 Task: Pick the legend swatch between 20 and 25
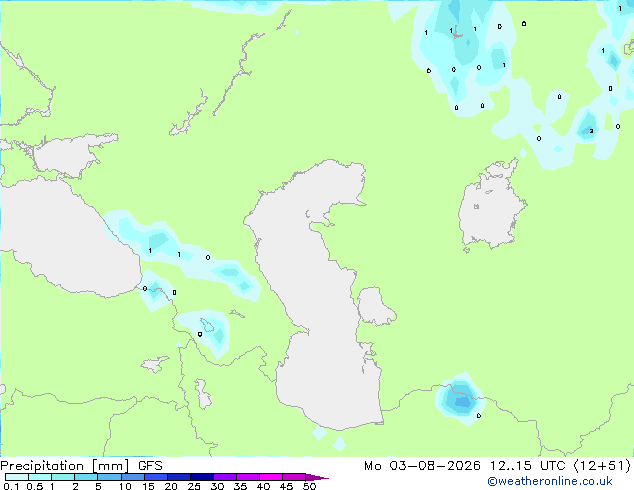point(179,477)
